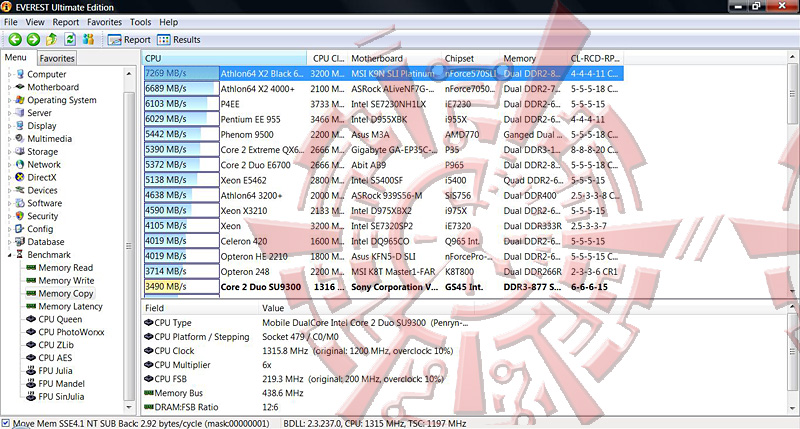Viewport: 800px width, 429px height.
Task: Select the Phenom 9500 result row
Action: point(383,134)
